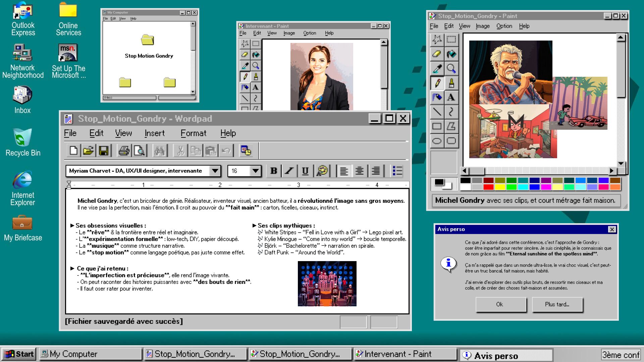Select Free-Form Select tool in Stop_Motion_Gondry Paint
644x362 pixels.
437,39
